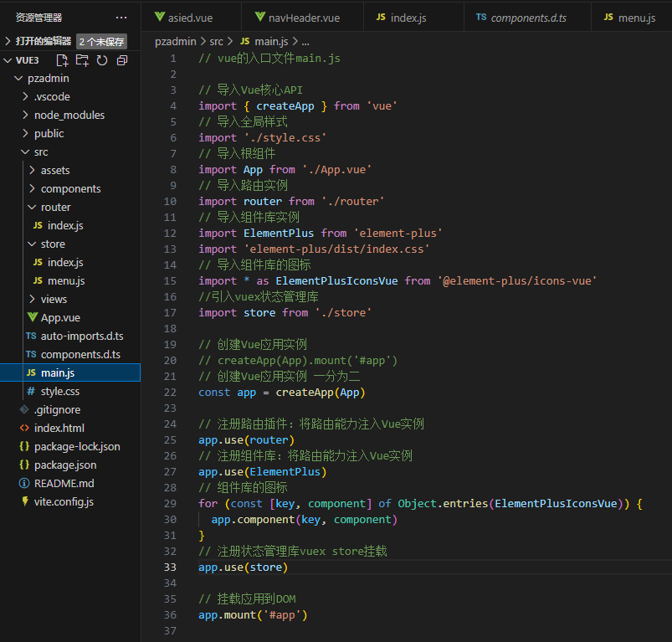Screen dimensions: 672x642
Task: Open index.js under the store folder
Action: click(x=65, y=263)
